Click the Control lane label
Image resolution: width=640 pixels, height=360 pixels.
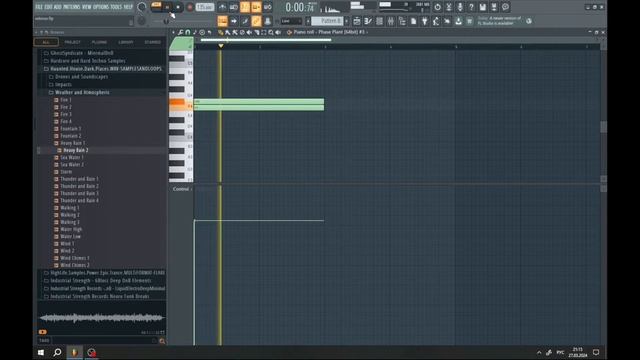[x=181, y=189]
